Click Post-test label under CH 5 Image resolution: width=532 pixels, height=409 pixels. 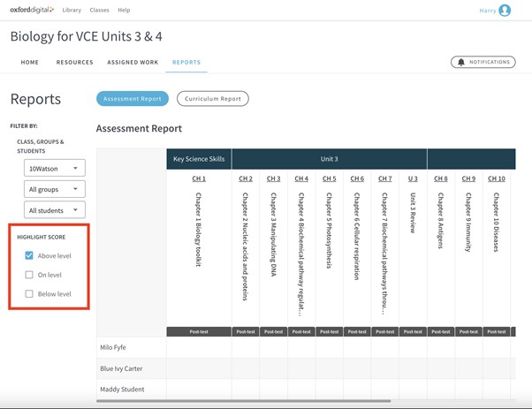tap(329, 331)
